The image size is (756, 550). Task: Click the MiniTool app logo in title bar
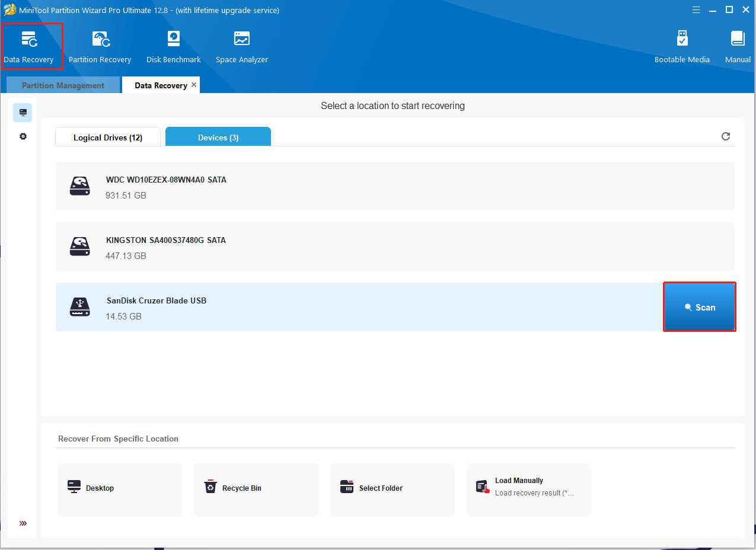[x=10, y=9]
